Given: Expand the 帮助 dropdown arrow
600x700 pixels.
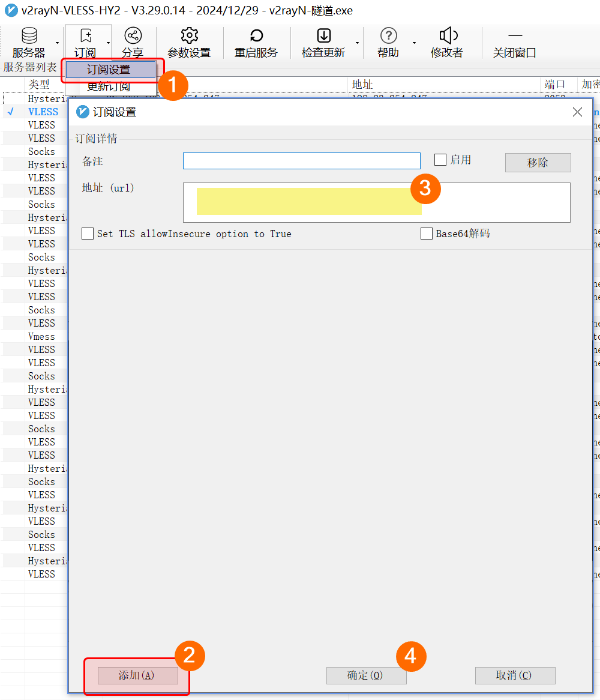Looking at the screenshot, I should click(415, 43).
